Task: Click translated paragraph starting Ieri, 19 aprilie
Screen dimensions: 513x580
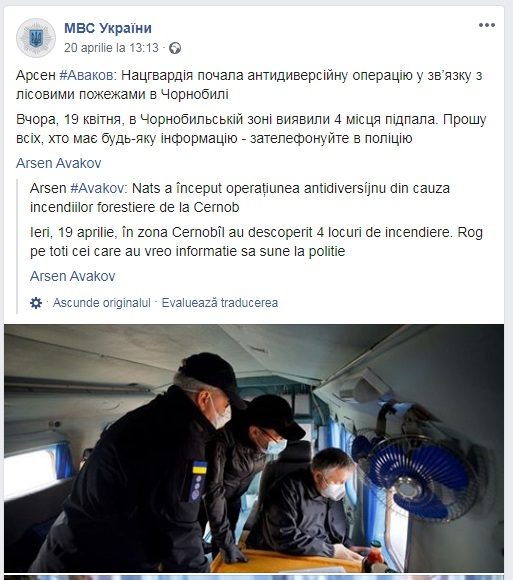Action: tap(256, 242)
